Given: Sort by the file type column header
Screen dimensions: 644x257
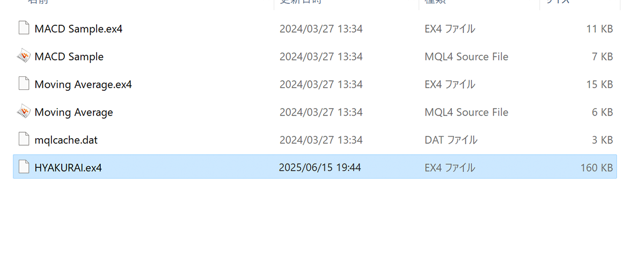Looking at the screenshot, I should pos(435,2).
